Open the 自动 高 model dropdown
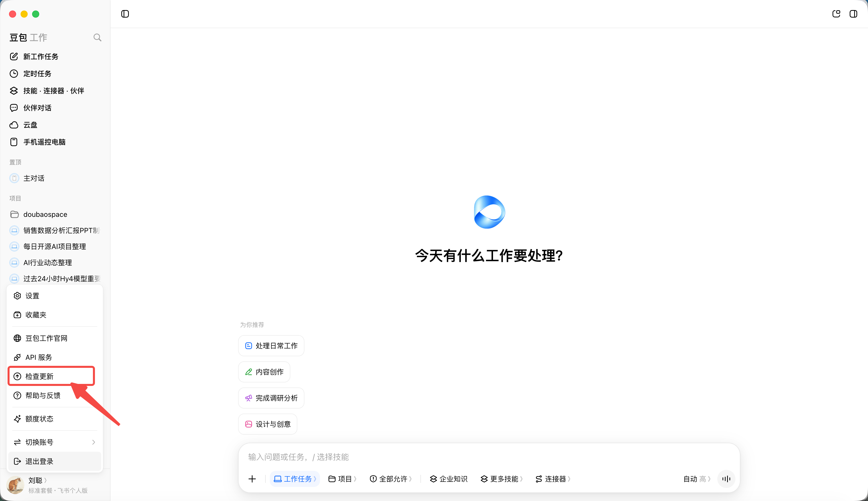The height and width of the screenshot is (501, 868). coord(697,479)
